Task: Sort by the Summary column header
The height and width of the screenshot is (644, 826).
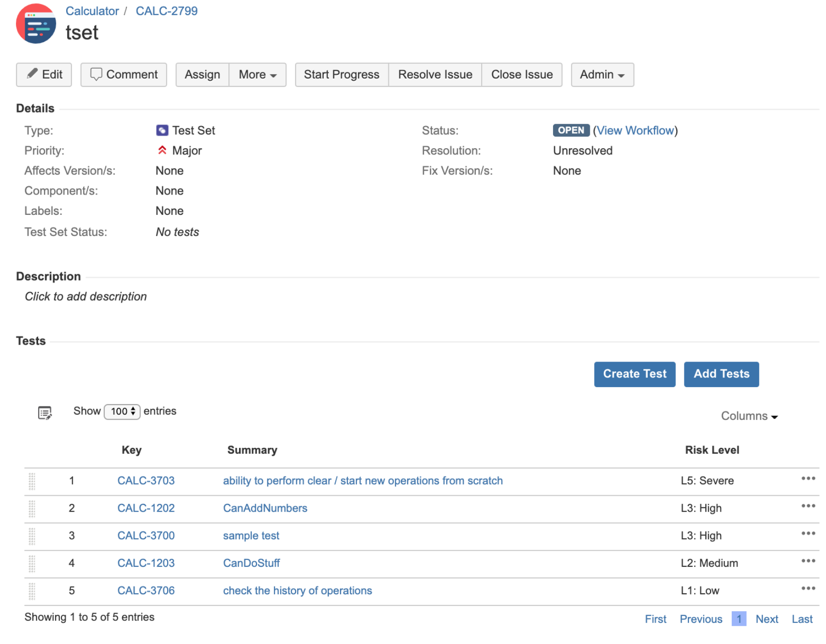Action: click(x=252, y=450)
